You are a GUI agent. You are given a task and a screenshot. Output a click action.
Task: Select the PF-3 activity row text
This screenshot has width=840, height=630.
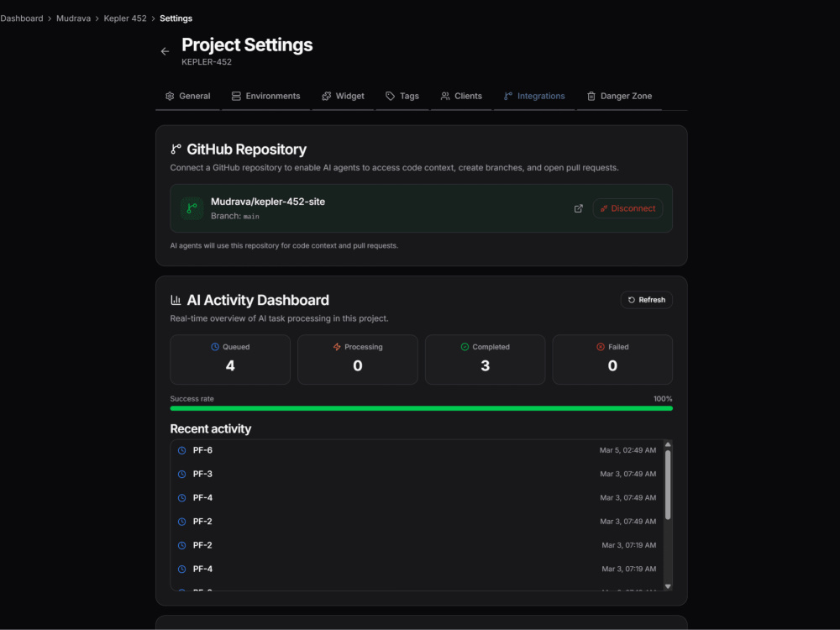(202, 474)
